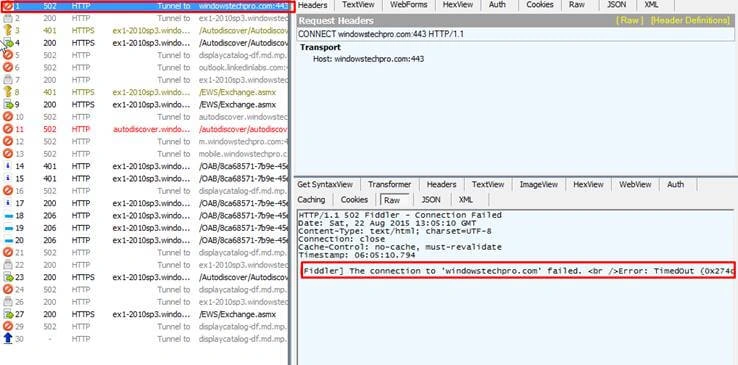Open the ImageView response tab

click(538, 185)
